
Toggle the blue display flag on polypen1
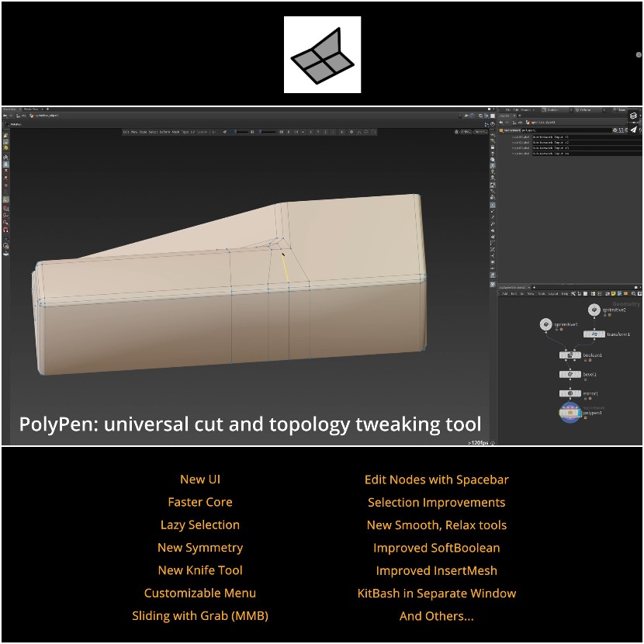click(578, 412)
